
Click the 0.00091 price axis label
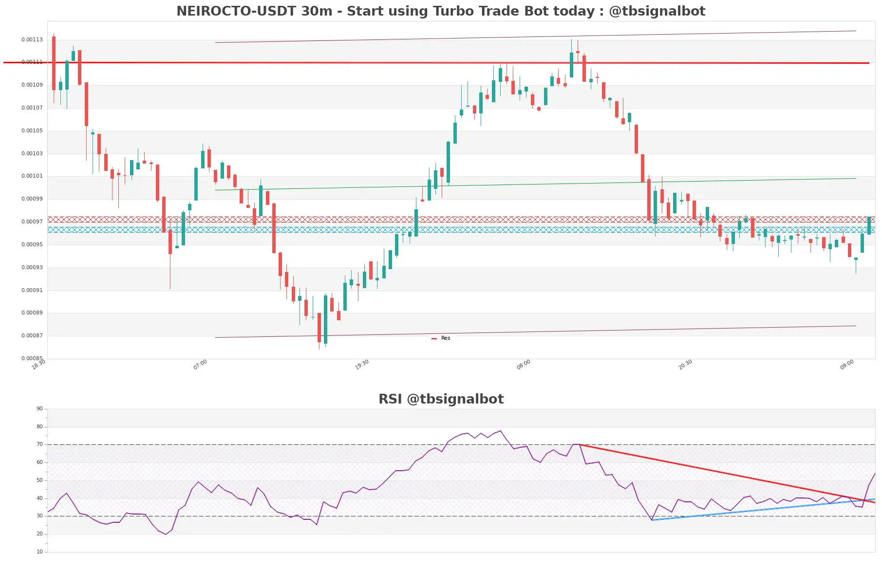coord(32,291)
